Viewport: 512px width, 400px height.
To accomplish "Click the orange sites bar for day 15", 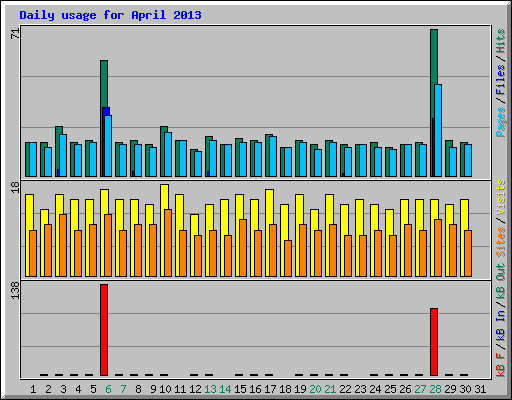I will (243, 248).
